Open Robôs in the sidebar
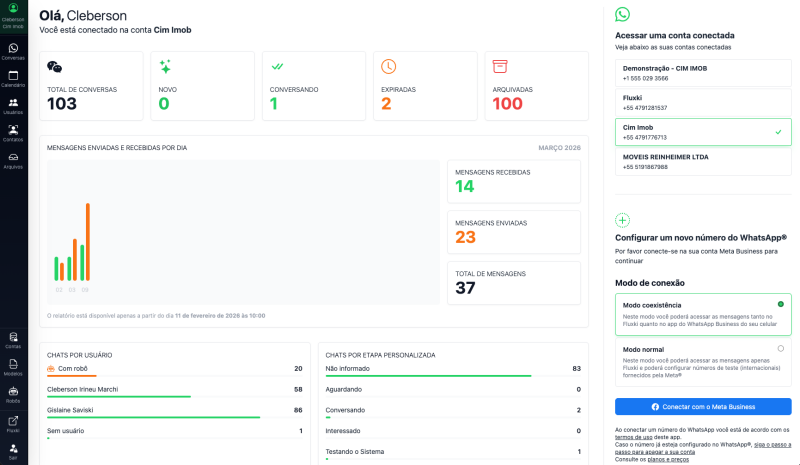Image resolution: width=800 pixels, height=465 pixels. click(13, 394)
